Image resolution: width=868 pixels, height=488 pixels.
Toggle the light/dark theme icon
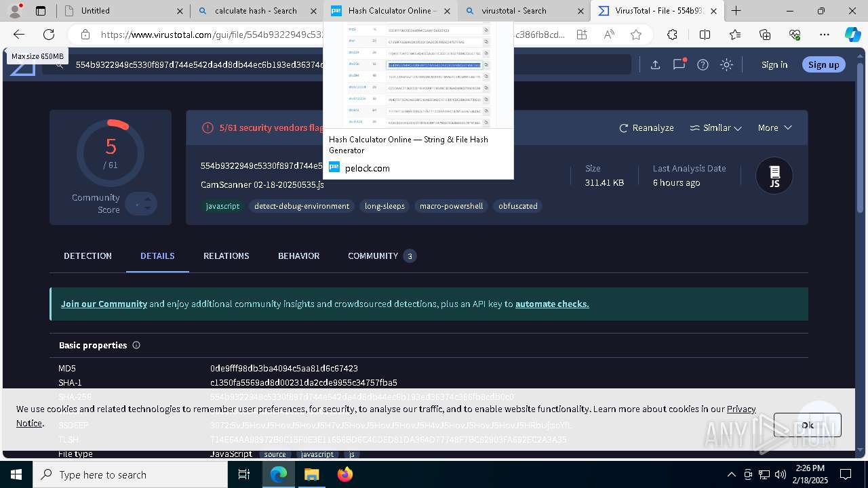727,64
